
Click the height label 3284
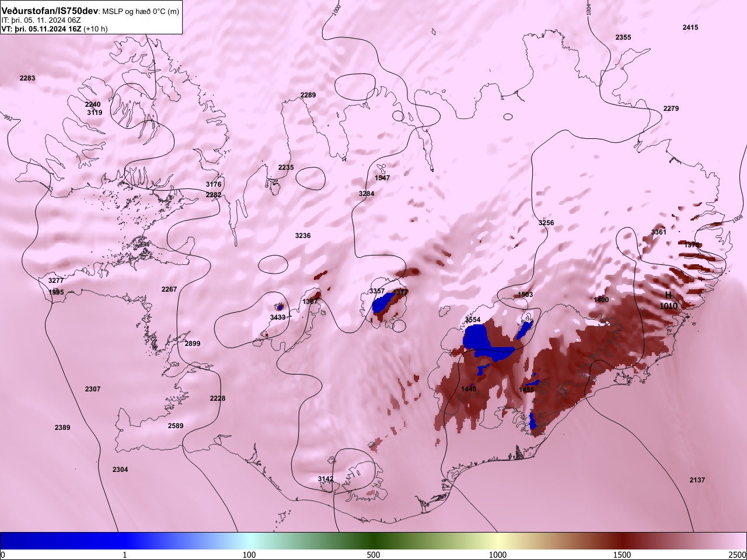[x=366, y=194]
